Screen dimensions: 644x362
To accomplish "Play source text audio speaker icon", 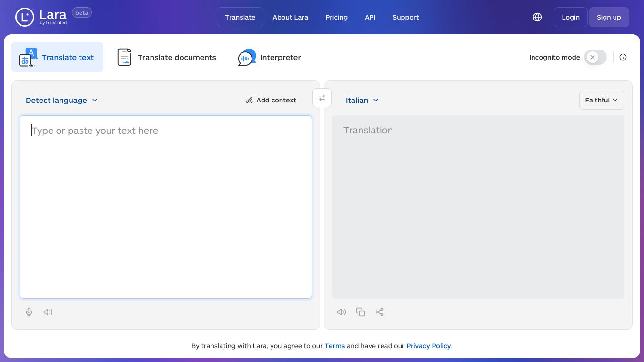I will [x=48, y=312].
